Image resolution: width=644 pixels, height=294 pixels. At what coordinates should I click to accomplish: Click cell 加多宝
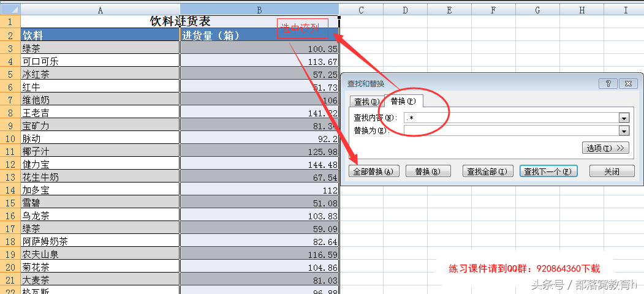pyautogui.click(x=100, y=190)
